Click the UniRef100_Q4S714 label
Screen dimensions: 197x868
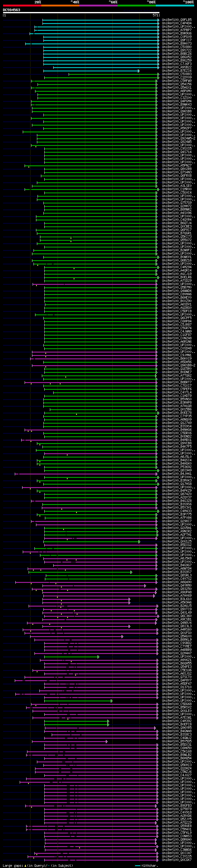[177, 152]
